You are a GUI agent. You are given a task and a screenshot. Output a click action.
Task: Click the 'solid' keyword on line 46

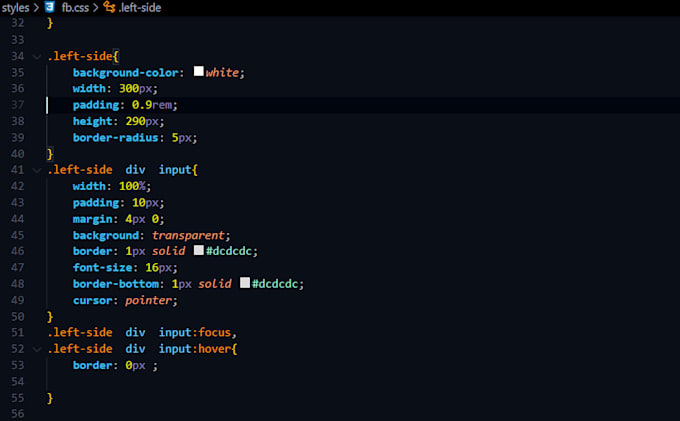(169, 251)
